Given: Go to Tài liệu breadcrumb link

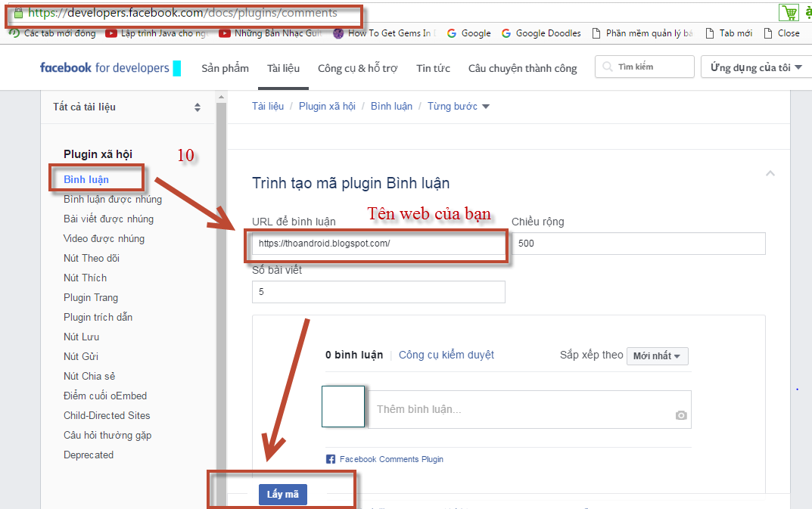Looking at the screenshot, I should (x=268, y=106).
